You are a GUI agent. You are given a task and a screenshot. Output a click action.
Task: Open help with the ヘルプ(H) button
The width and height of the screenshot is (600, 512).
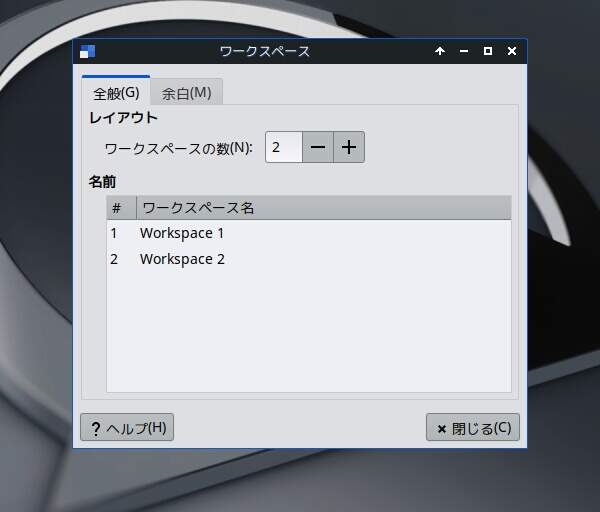(x=127, y=428)
